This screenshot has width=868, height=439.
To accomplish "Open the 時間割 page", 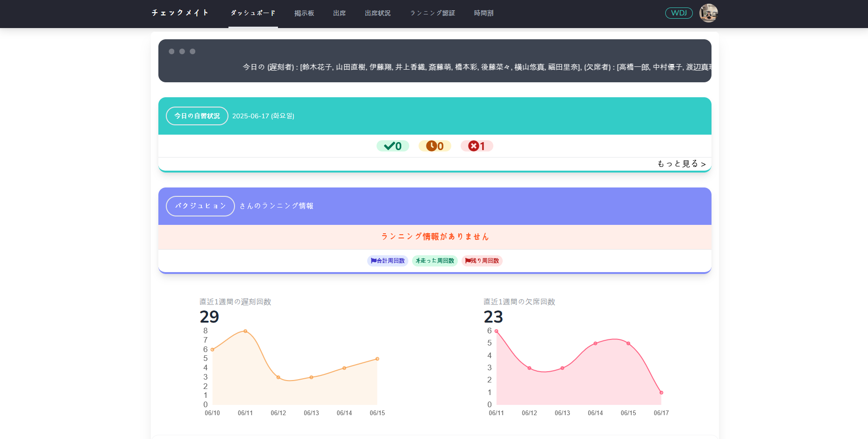I will [x=484, y=13].
